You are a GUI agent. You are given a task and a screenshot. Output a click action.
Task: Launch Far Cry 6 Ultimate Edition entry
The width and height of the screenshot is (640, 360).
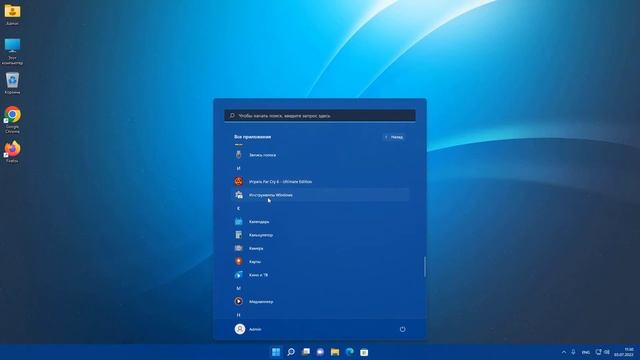320,181
